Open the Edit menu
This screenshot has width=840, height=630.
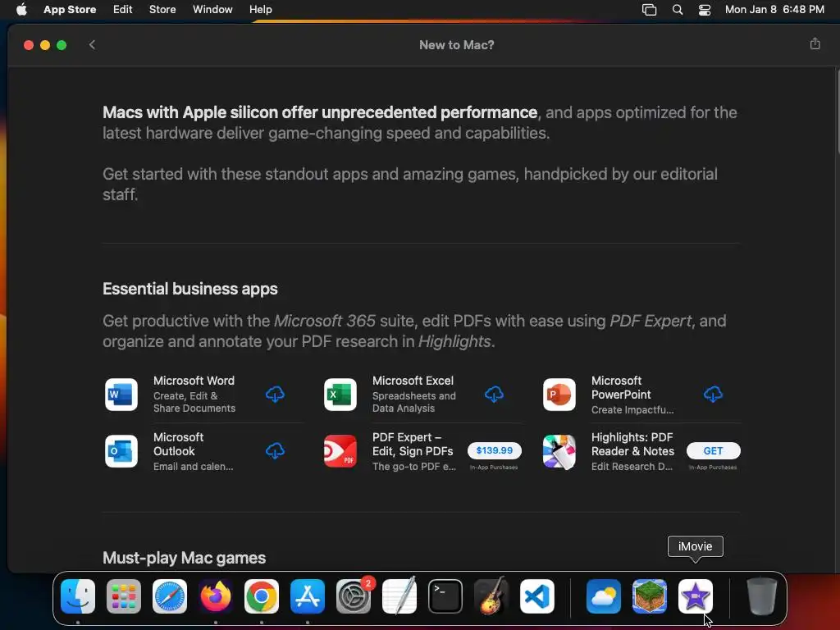[123, 9]
